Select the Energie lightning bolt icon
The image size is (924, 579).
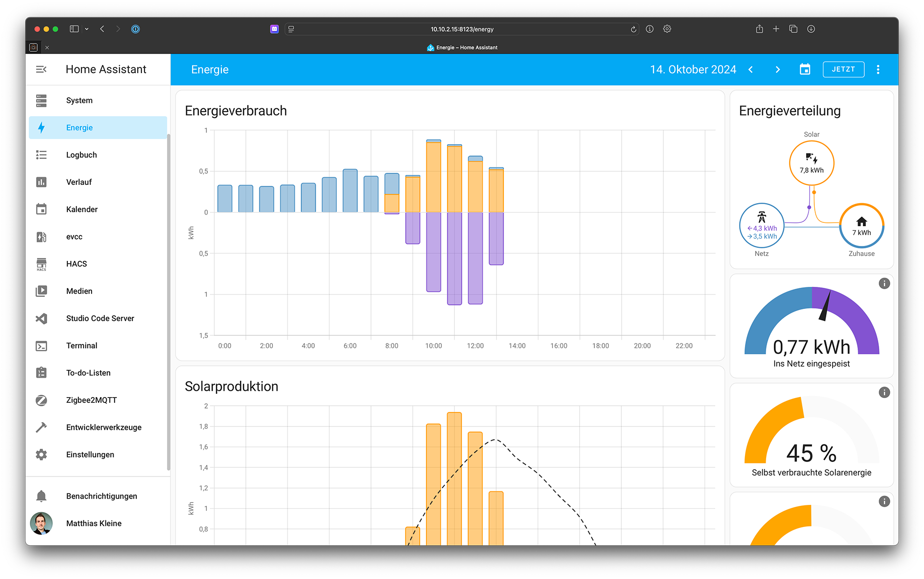[x=41, y=128]
